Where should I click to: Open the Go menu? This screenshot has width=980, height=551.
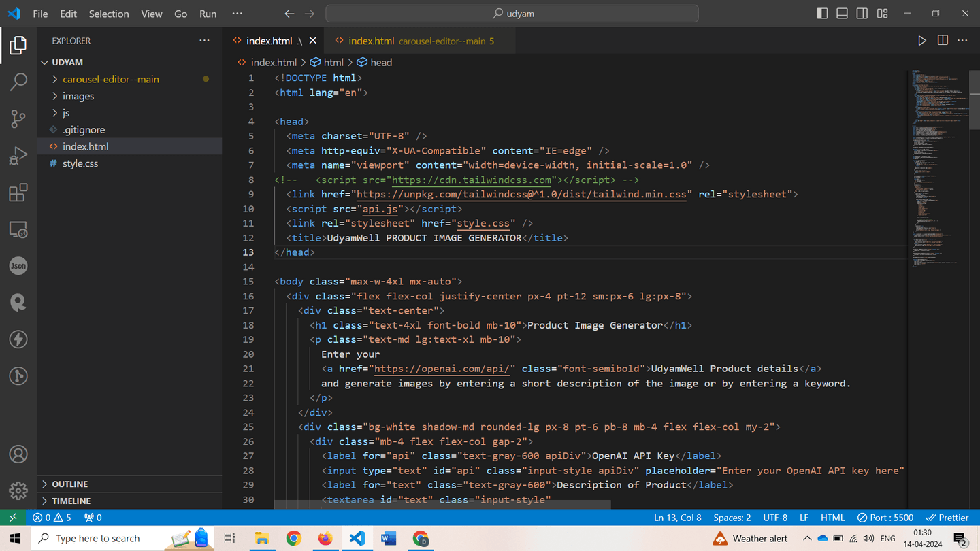click(180, 14)
